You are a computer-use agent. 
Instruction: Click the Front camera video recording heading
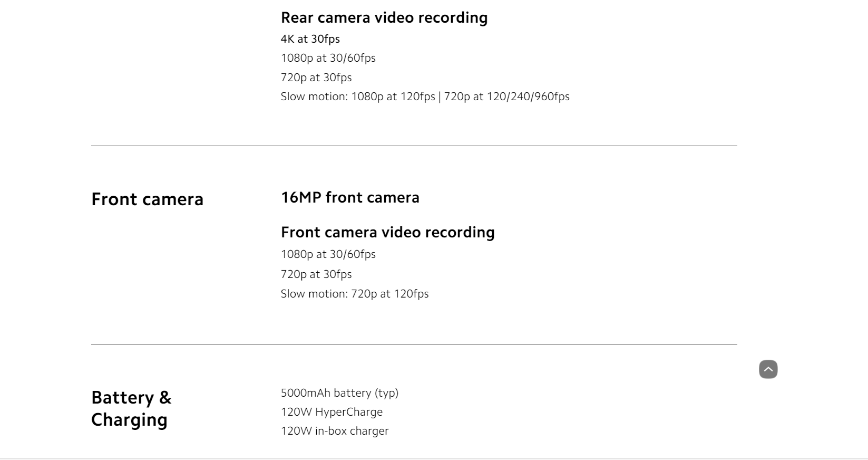coord(387,232)
